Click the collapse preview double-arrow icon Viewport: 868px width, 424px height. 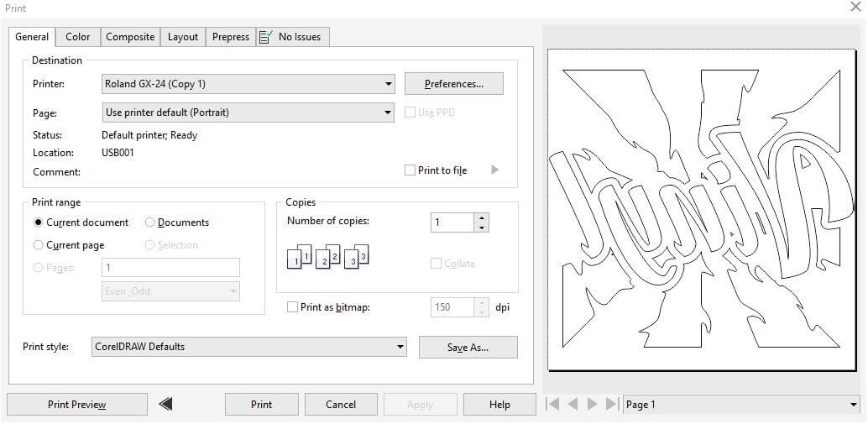click(x=165, y=404)
